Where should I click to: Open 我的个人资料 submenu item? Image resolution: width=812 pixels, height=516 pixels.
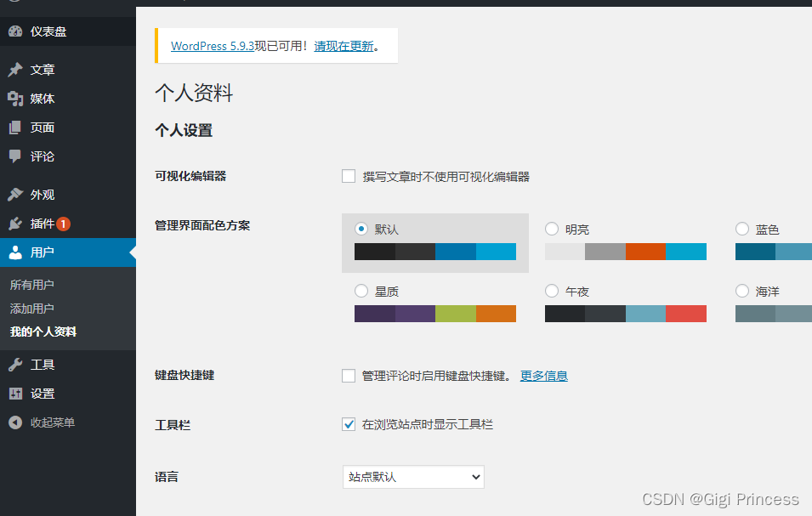(x=43, y=332)
